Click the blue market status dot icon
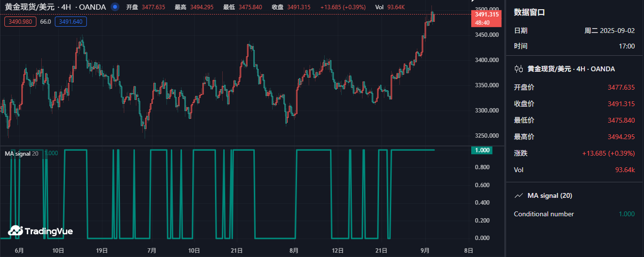Screen dimensions: 644x257 115,7
